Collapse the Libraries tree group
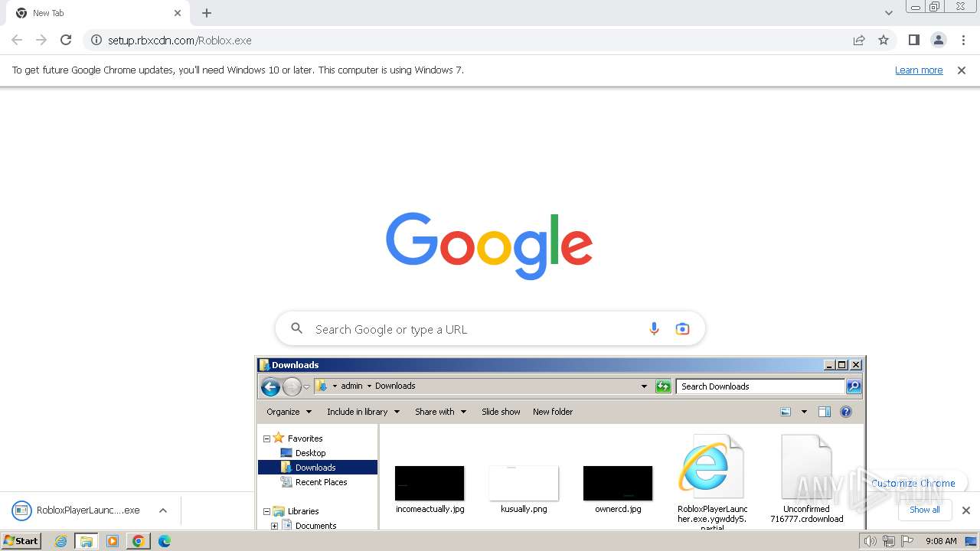 click(266, 511)
